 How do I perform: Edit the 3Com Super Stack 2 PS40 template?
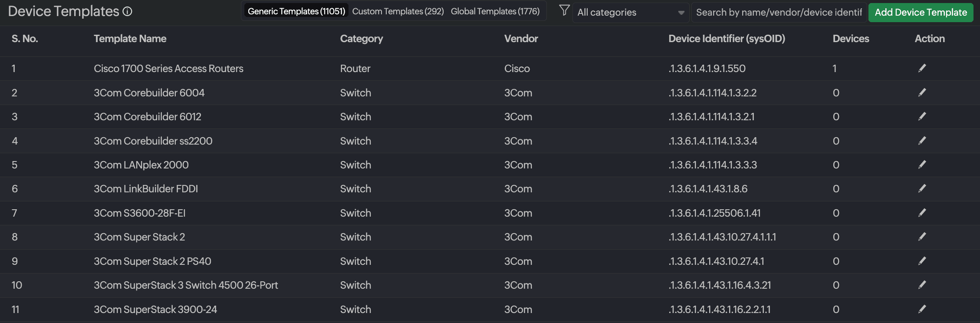922,261
